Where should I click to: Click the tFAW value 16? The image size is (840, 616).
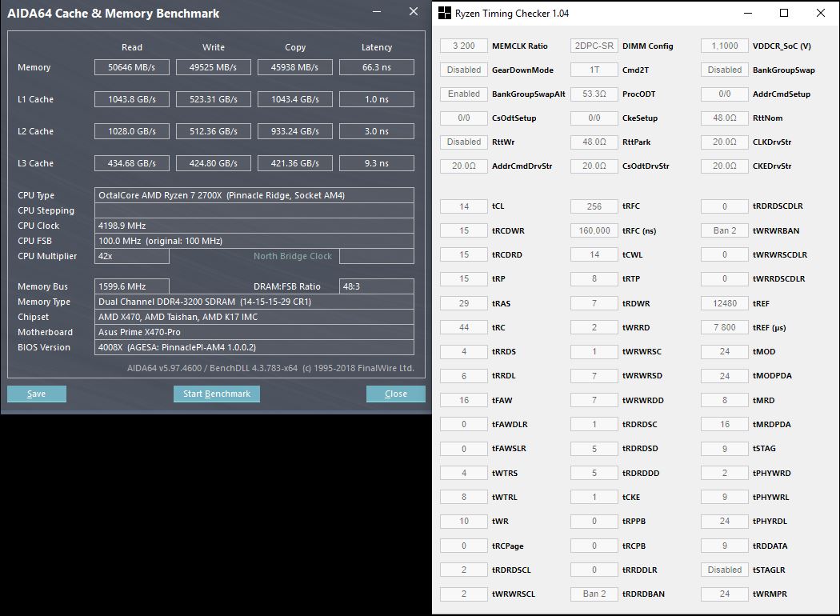pyautogui.click(x=464, y=400)
